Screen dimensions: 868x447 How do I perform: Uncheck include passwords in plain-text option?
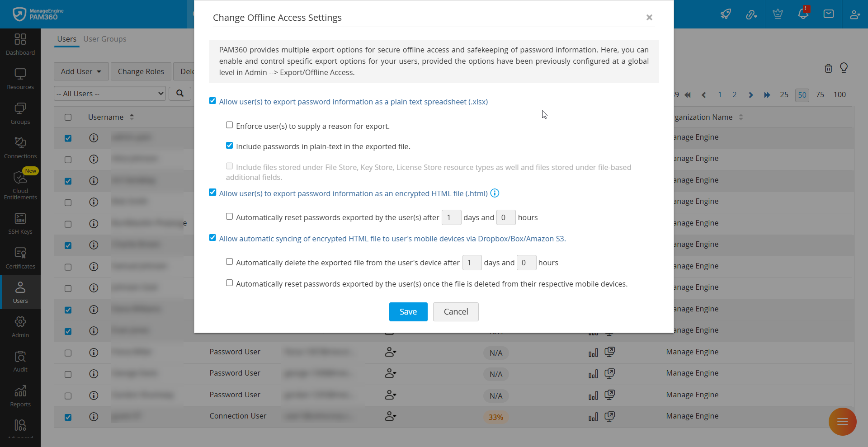point(230,146)
